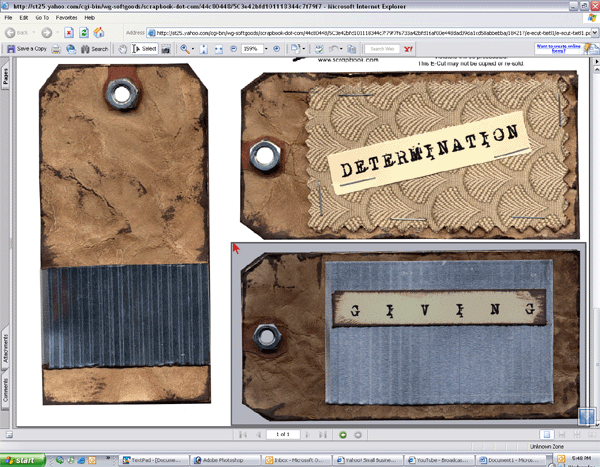Activate the Select text tool

coord(144,48)
